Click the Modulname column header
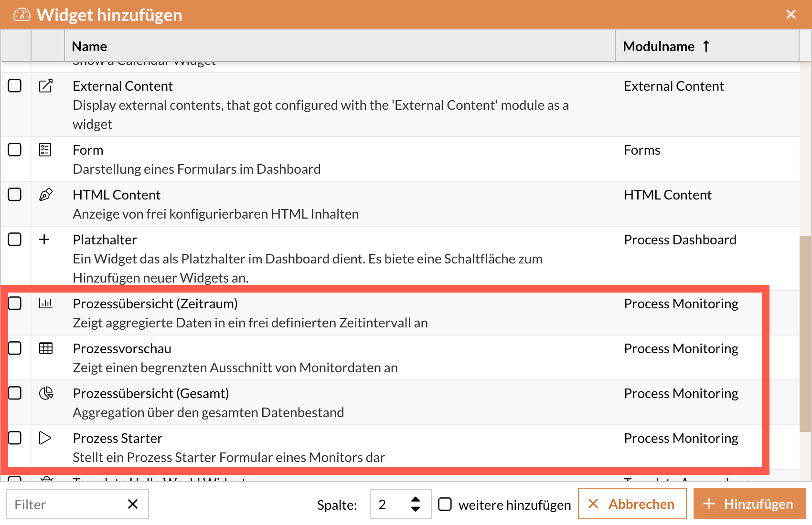The height and width of the screenshot is (525, 812). tap(659, 46)
